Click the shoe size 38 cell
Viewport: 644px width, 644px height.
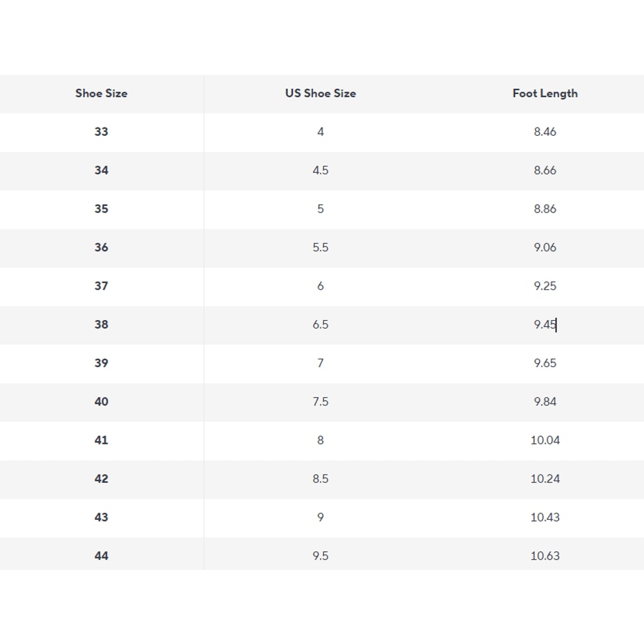point(101,325)
